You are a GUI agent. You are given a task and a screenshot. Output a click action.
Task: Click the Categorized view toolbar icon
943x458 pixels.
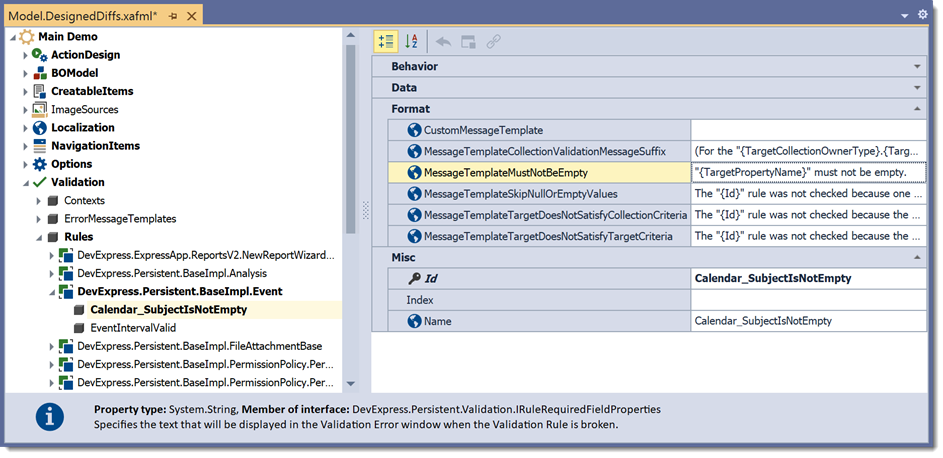pyautogui.click(x=385, y=41)
